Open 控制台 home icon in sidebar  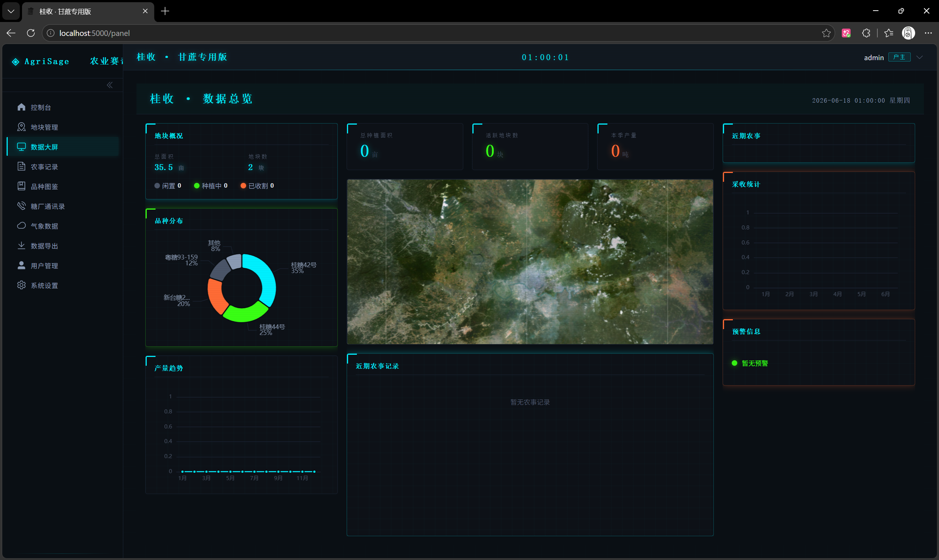coord(21,107)
